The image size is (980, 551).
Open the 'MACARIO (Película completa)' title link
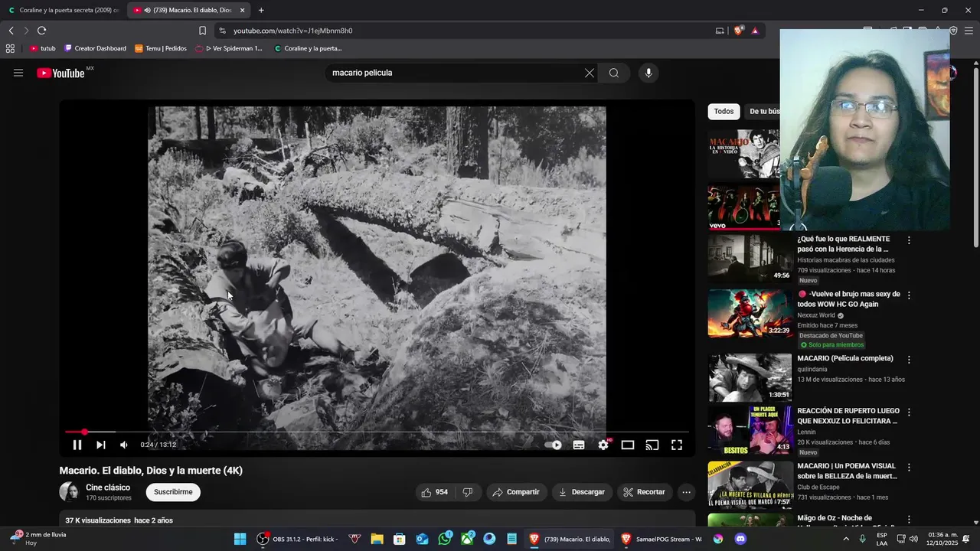click(x=845, y=358)
